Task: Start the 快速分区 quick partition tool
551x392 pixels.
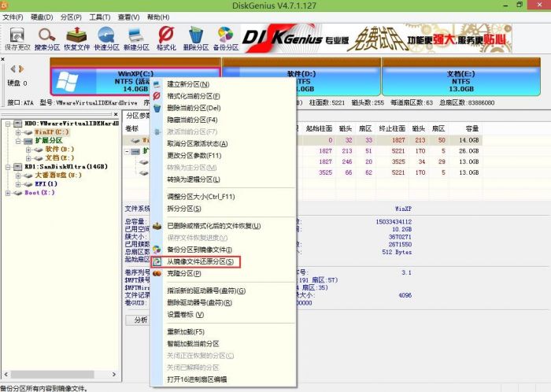Action: 107,39
